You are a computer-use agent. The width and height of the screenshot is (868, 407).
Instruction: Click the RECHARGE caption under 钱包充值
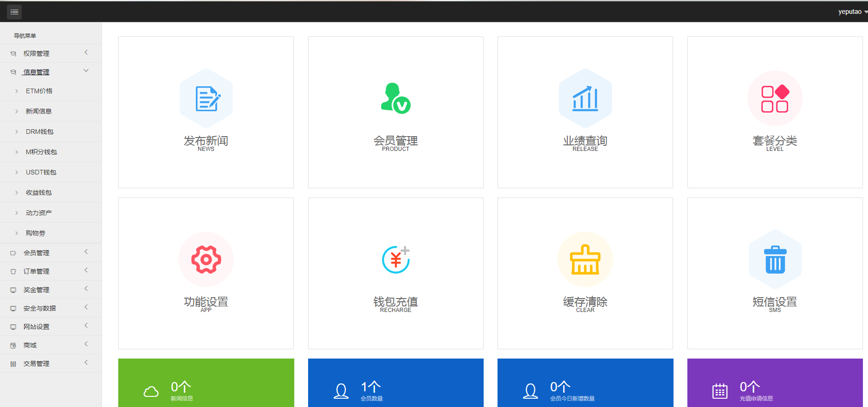pyautogui.click(x=395, y=310)
